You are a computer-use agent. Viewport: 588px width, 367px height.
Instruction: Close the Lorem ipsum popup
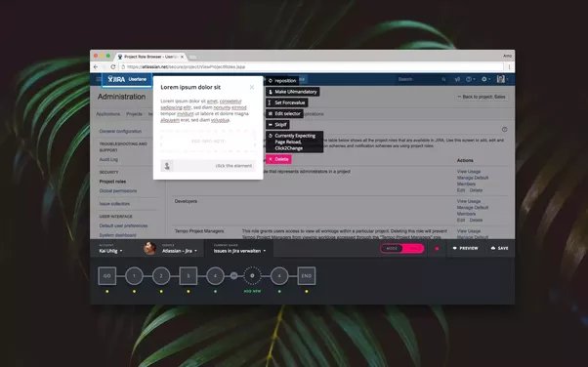click(252, 87)
